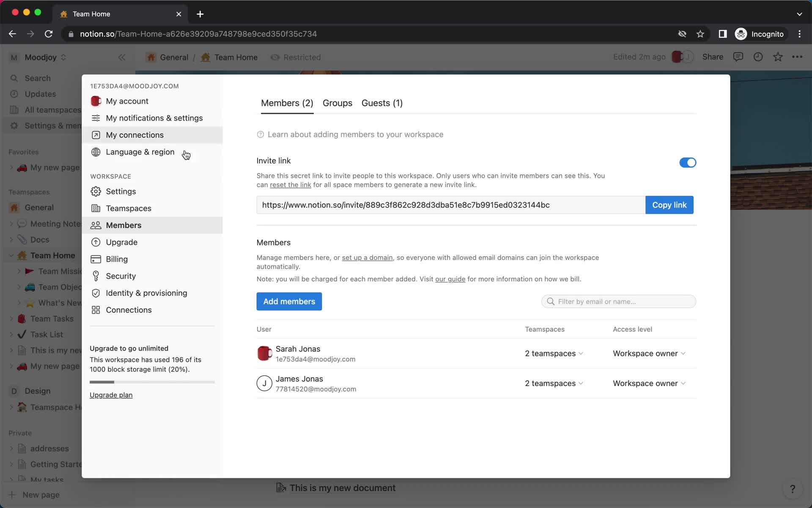812x508 pixels.
Task: Click the Share button
Action: pos(713,57)
